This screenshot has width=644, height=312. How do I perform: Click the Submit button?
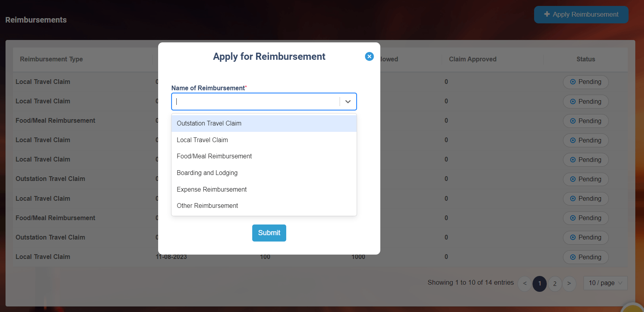tap(269, 233)
